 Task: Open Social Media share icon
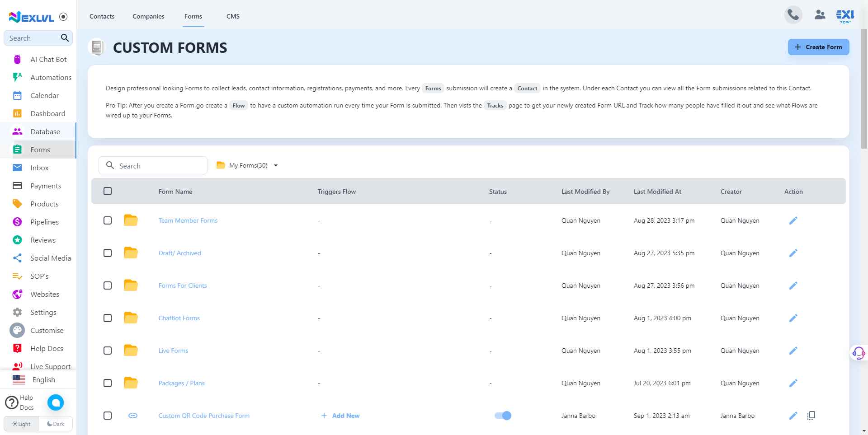pos(17,258)
